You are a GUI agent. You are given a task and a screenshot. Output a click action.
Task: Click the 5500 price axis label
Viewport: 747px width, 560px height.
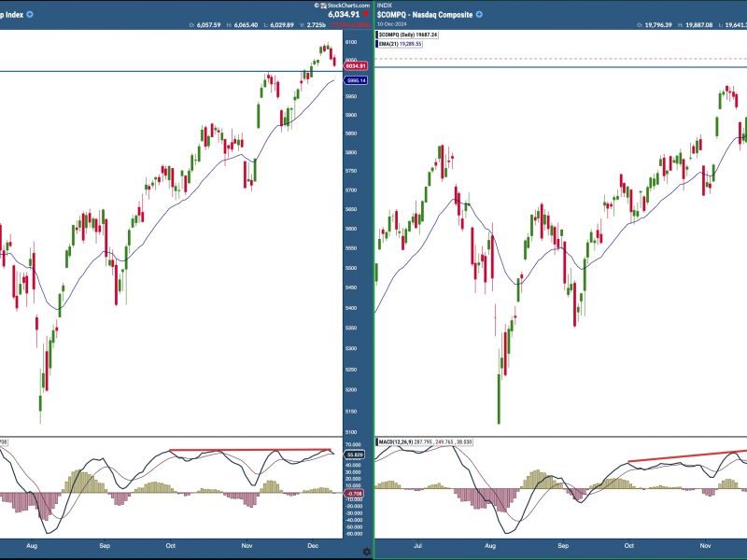point(351,268)
